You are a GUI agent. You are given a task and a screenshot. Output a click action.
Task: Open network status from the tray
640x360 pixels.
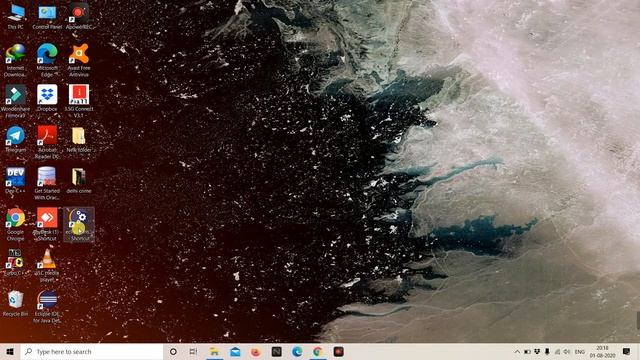tap(557, 351)
